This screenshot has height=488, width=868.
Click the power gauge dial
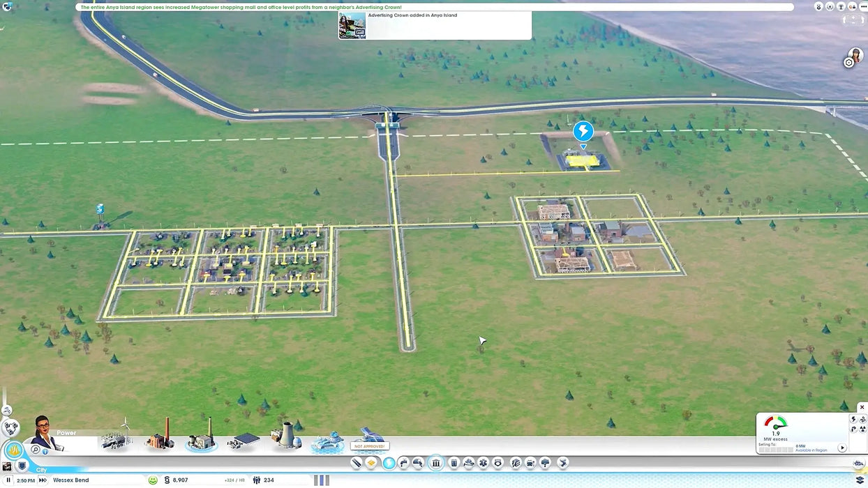(775, 423)
